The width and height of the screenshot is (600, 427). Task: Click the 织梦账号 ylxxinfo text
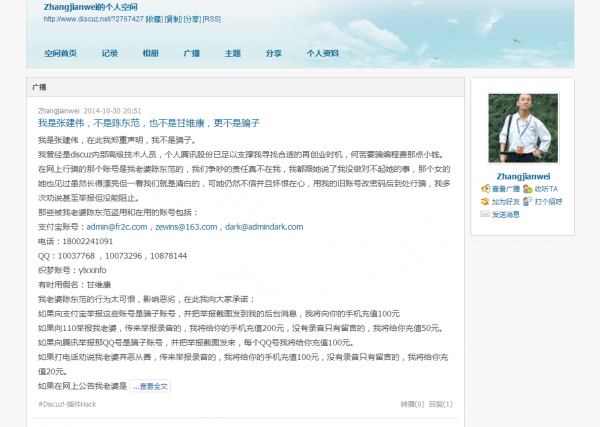coord(72,270)
